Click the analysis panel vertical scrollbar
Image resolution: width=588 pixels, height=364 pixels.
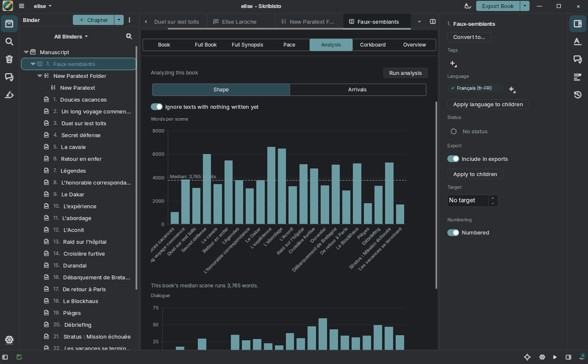436,195
